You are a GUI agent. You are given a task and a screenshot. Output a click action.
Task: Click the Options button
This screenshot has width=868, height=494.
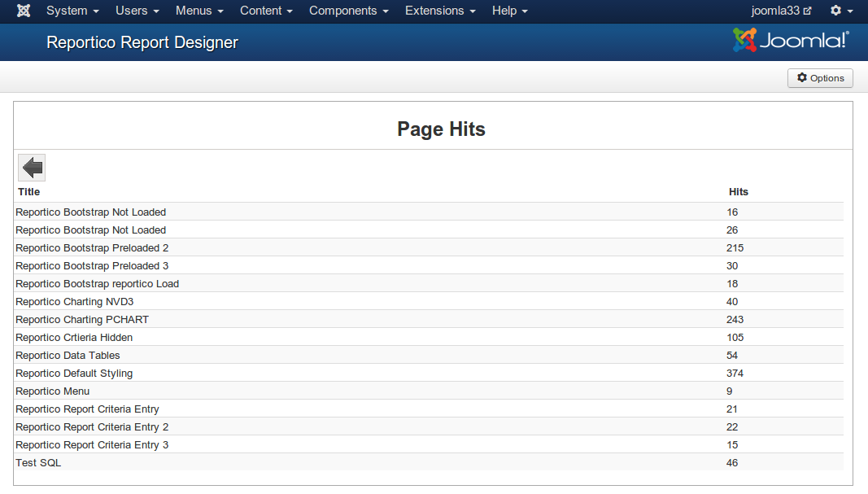click(x=820, y=78)
